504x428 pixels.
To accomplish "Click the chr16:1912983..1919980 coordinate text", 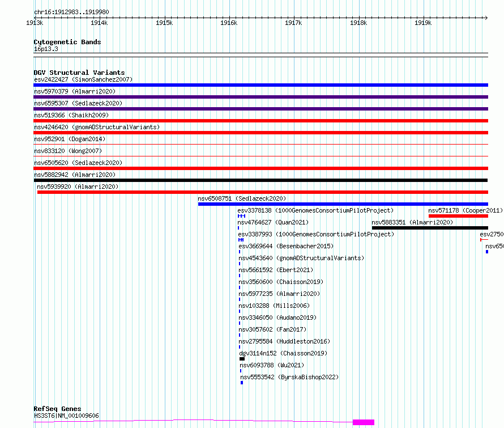I will tap(72, 12).
